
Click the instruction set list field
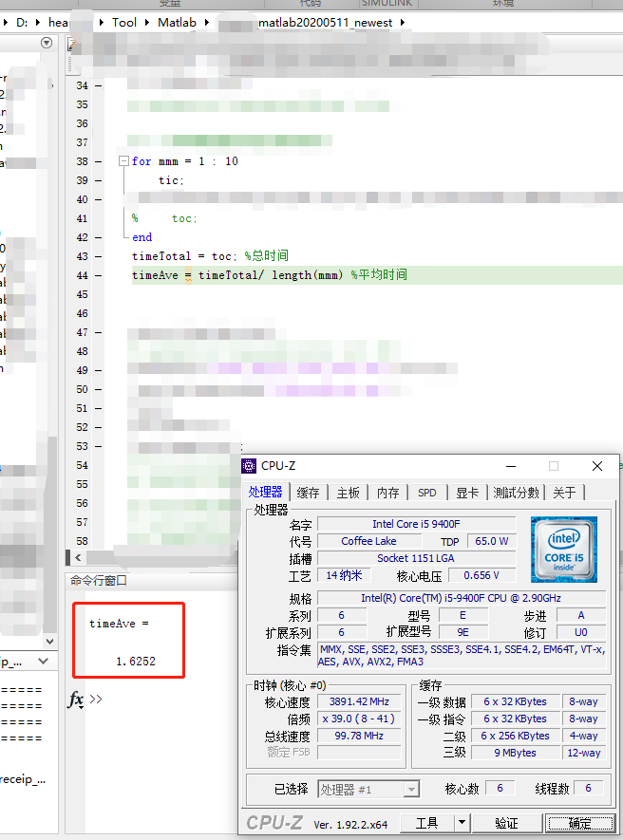(x=462, y=655)
